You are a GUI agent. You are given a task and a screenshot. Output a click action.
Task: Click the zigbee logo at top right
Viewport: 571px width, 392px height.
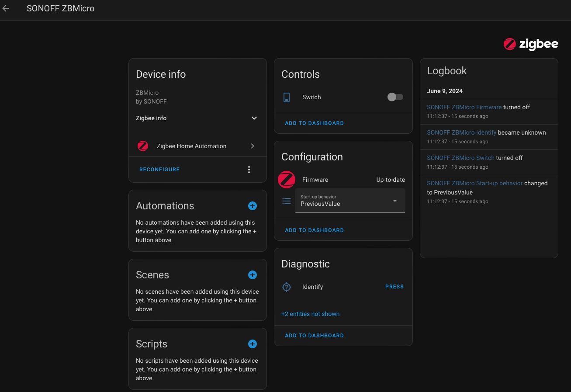[x=531, y=44]
